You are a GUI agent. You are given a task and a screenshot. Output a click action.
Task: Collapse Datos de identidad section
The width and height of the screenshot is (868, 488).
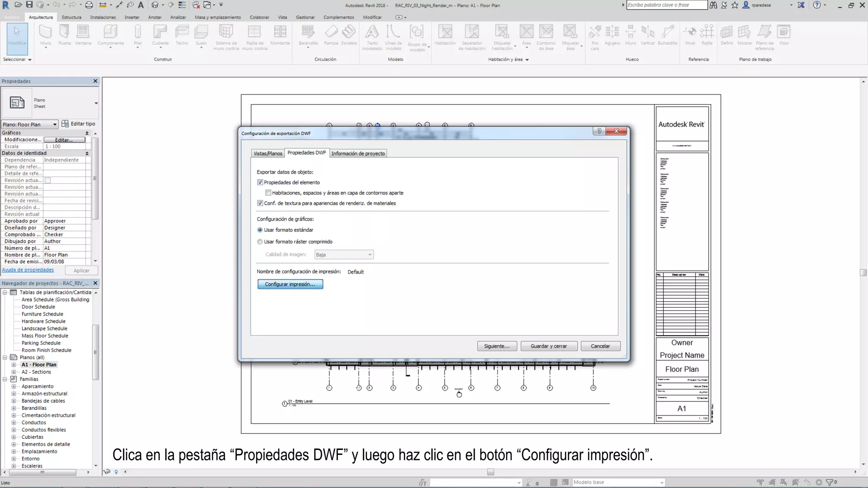pos(87,153)
